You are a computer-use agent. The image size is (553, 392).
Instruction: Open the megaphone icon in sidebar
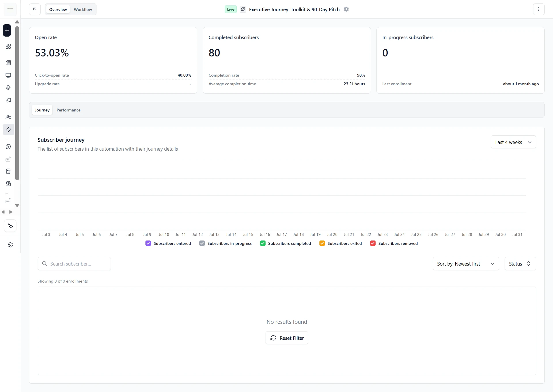point(8,100)
